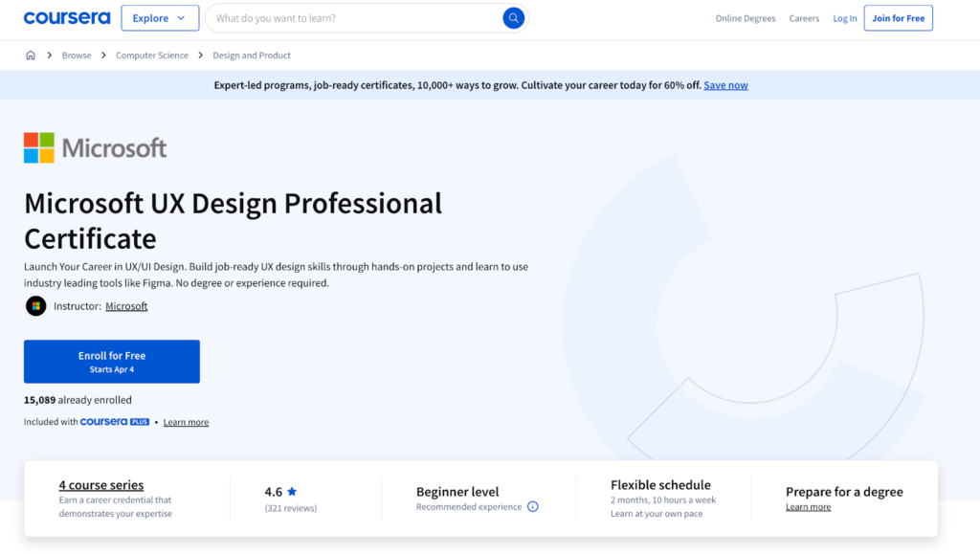This screenshot has height=554, width=980.
Task: Click Save now promo link
Action: point(725,85)
